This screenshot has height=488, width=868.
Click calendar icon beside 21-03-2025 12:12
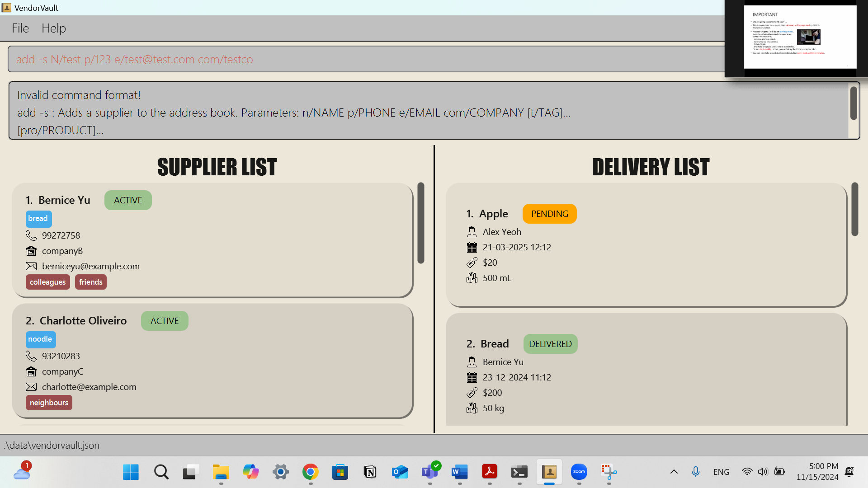point(472,247)
